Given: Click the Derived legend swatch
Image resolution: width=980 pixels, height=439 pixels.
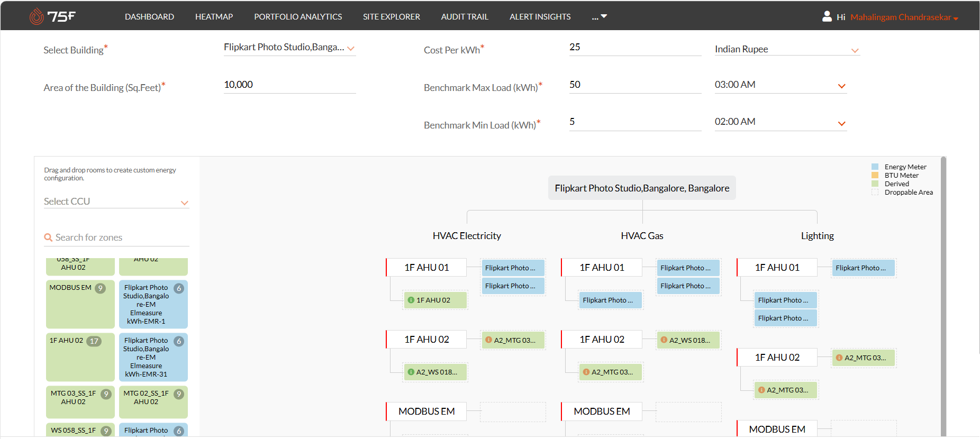Looking at the screenshot, I should tap(875, 184).
